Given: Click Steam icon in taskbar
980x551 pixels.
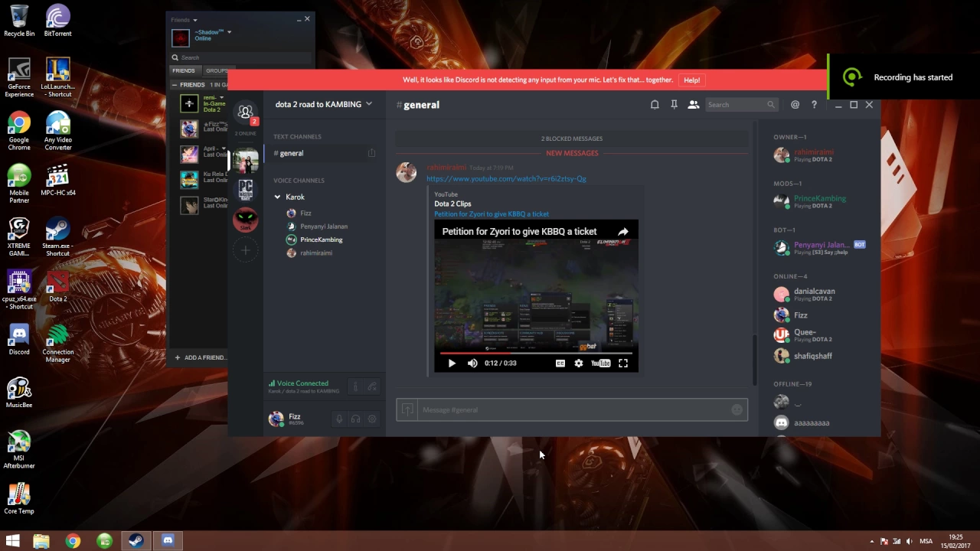Looking at the screenshot, I should click(x=136, y=541).
